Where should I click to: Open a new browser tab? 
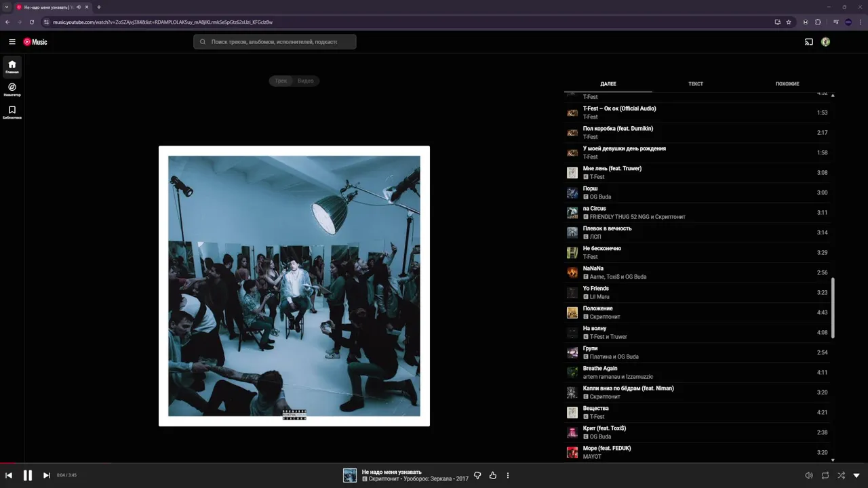coord(99,7)
